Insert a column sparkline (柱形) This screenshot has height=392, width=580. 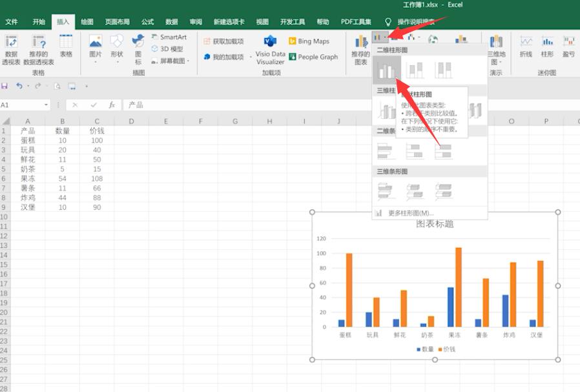pos(547,46)
